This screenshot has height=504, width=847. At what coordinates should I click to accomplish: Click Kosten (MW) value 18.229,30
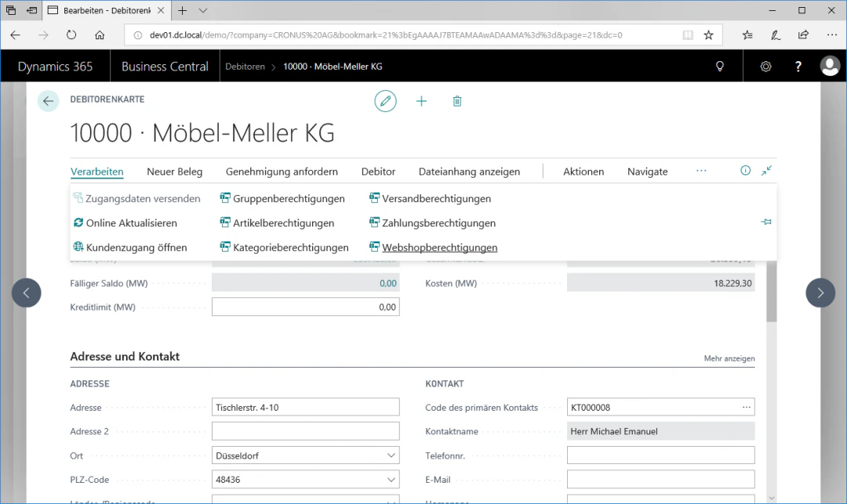[660, 283]
